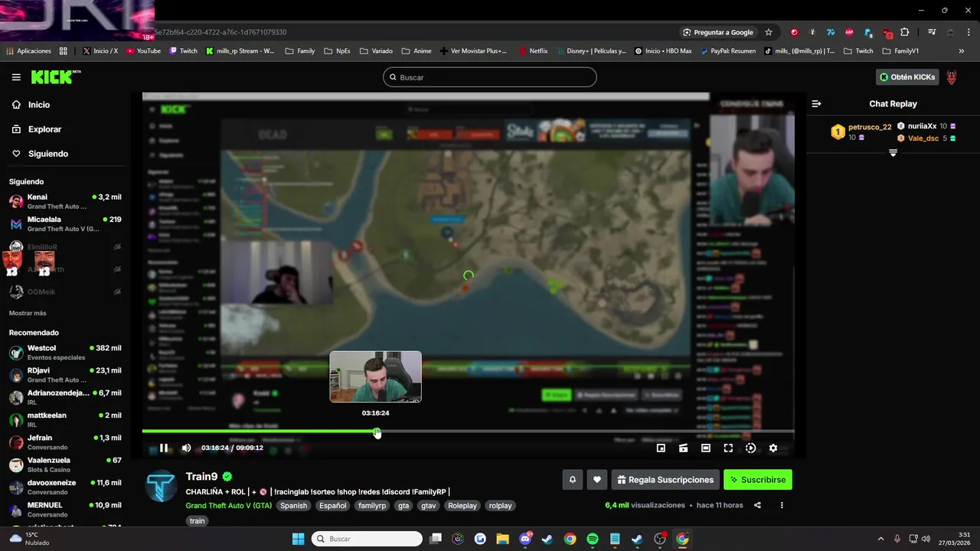Enter fullscreen in the video player

point(728,448)
